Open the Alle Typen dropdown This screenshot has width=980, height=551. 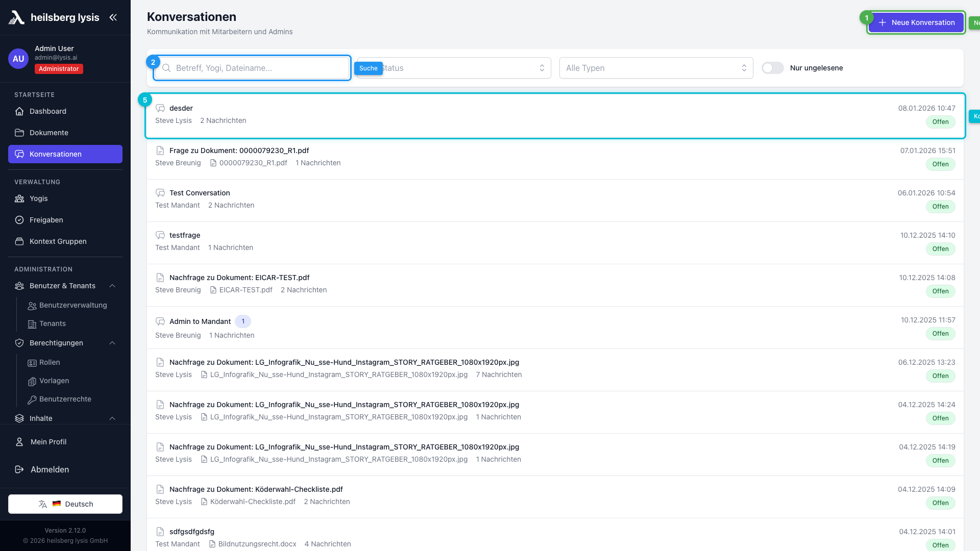[656, 68]
